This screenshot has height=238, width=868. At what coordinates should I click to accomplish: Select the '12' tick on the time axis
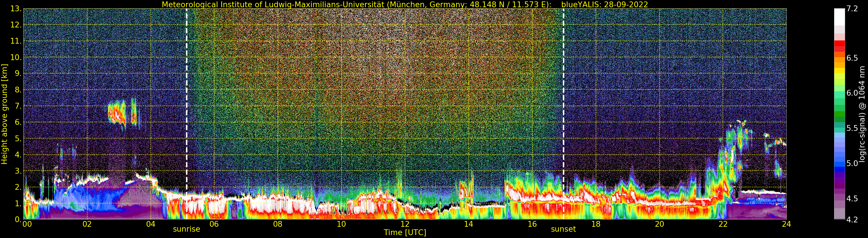pyautogui.click(x=405, y=224)
